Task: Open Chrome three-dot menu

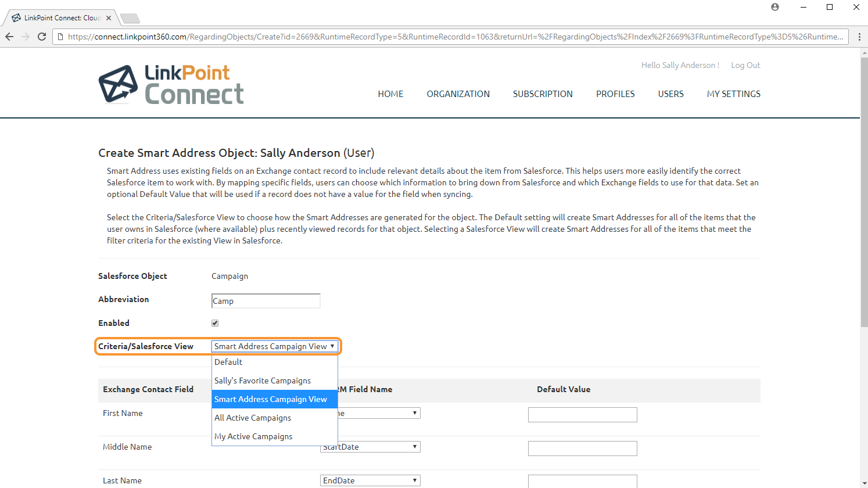Action: click(859, 37)
